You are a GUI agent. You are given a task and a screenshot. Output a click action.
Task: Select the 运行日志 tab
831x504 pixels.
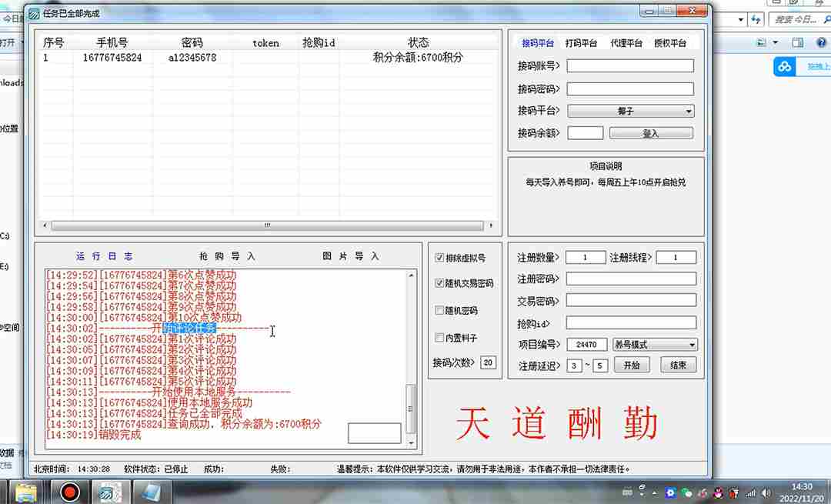(x=104, y=256)
